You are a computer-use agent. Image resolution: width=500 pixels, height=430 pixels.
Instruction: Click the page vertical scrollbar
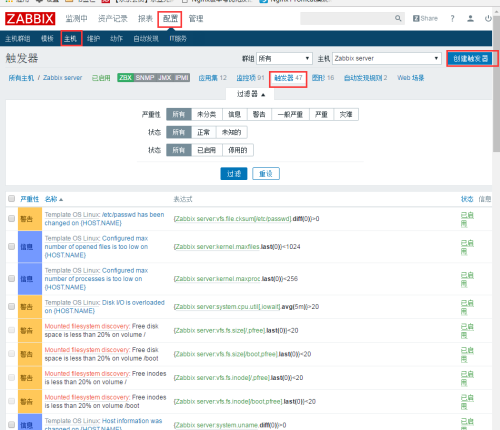point(496,83)
